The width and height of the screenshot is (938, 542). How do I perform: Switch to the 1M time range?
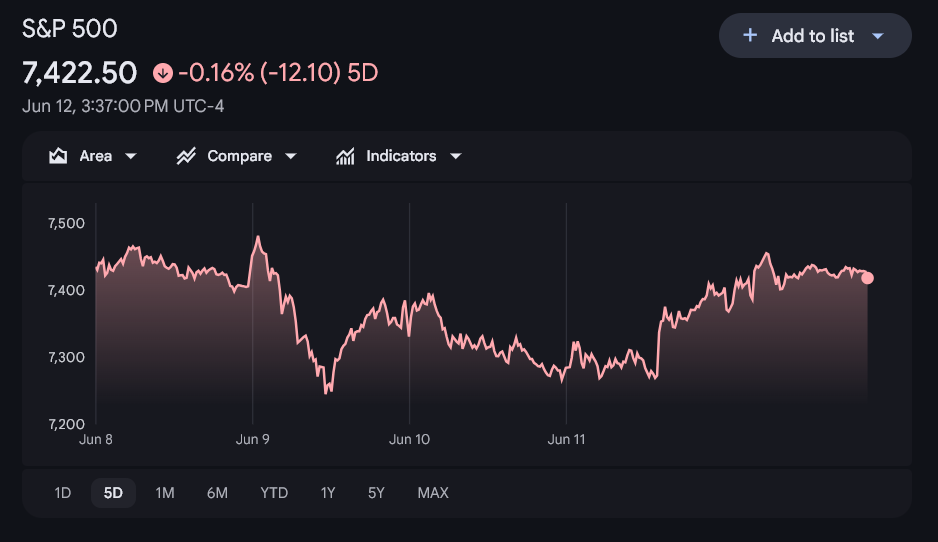[165, 493]
